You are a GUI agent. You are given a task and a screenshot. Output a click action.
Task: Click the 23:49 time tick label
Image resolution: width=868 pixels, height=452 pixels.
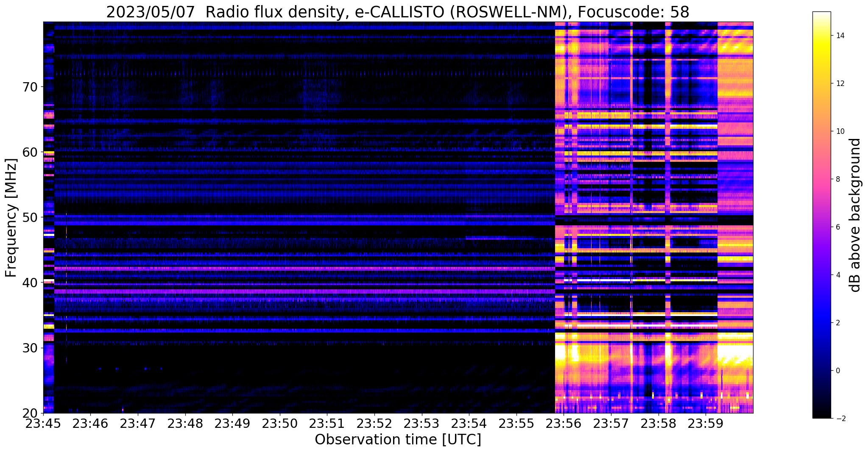232,424
